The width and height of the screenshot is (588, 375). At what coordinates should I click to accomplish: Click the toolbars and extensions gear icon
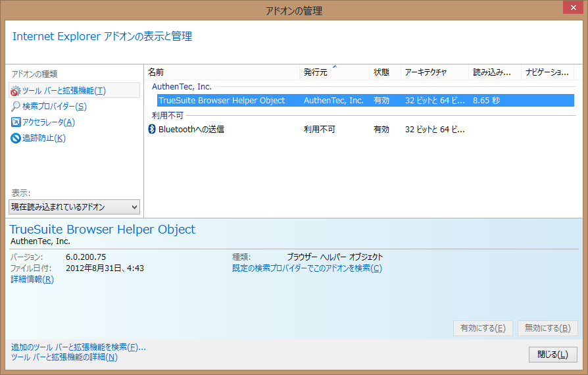[x=15, y=91]
